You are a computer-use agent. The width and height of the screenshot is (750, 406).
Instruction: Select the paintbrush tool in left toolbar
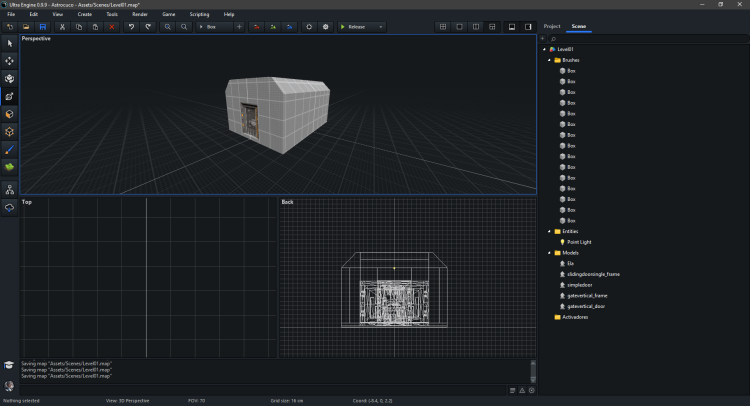[x=9, y=148]
